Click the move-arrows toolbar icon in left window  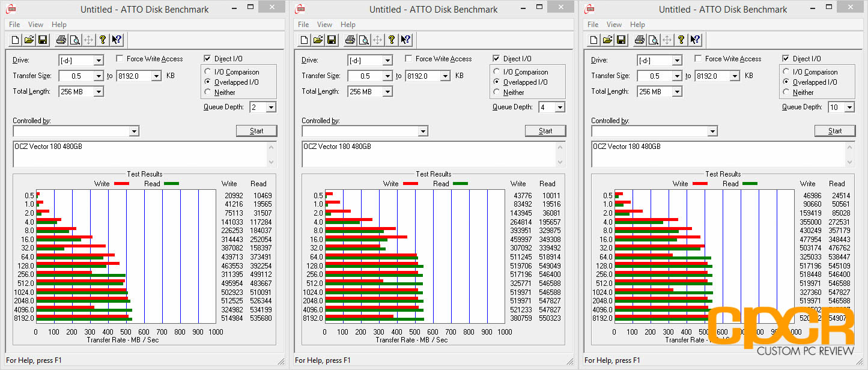tap(89, 40)
